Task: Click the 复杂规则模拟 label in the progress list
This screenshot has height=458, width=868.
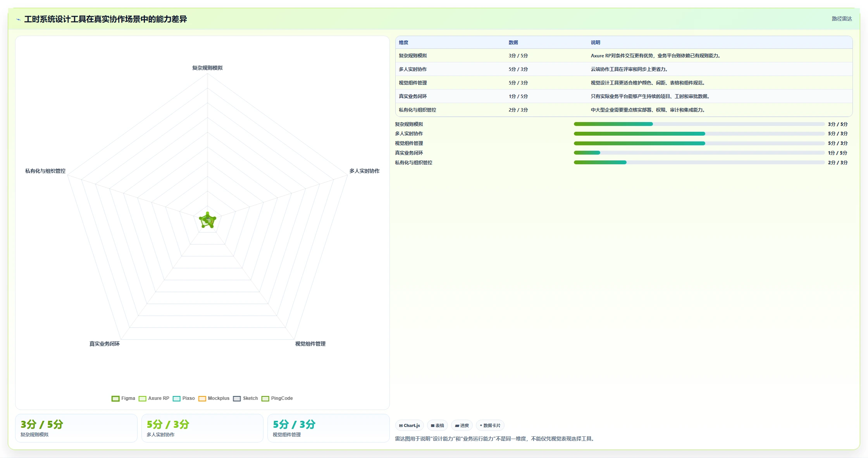Action: 409,124
